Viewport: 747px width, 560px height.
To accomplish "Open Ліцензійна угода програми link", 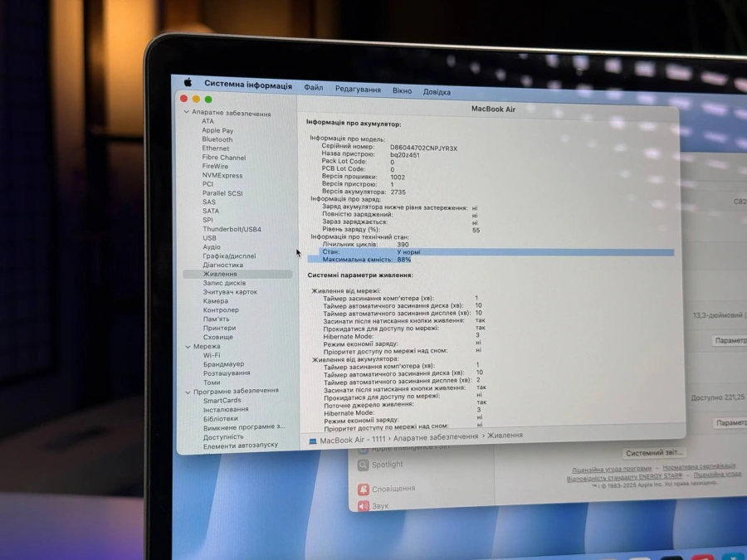I will [x=612, y=469].
